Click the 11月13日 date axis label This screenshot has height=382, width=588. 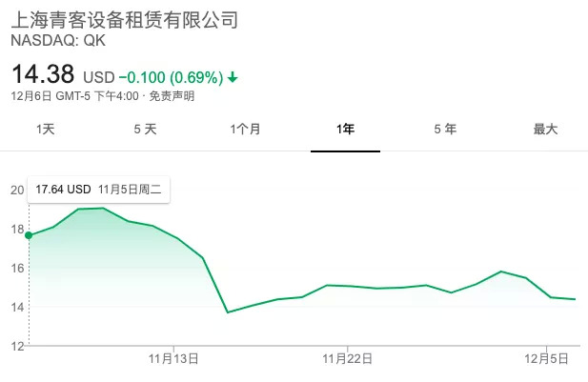173,359
